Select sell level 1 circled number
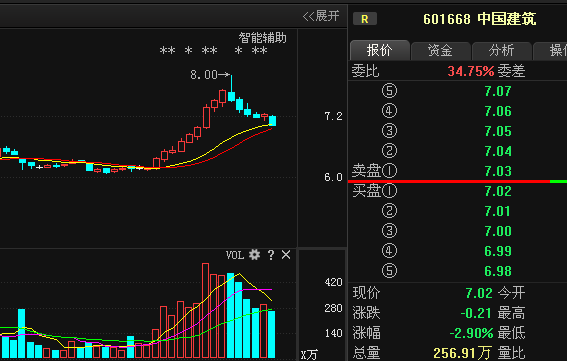Screen dimensions: 567x361 pos(389,171)
